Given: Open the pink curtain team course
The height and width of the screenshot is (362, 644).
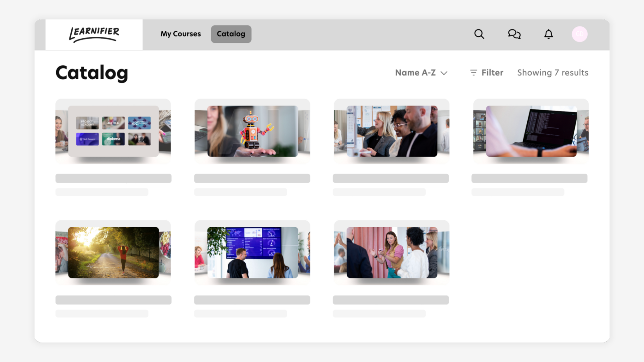Looking at the screenshot, I should click(x=391, y=252).
